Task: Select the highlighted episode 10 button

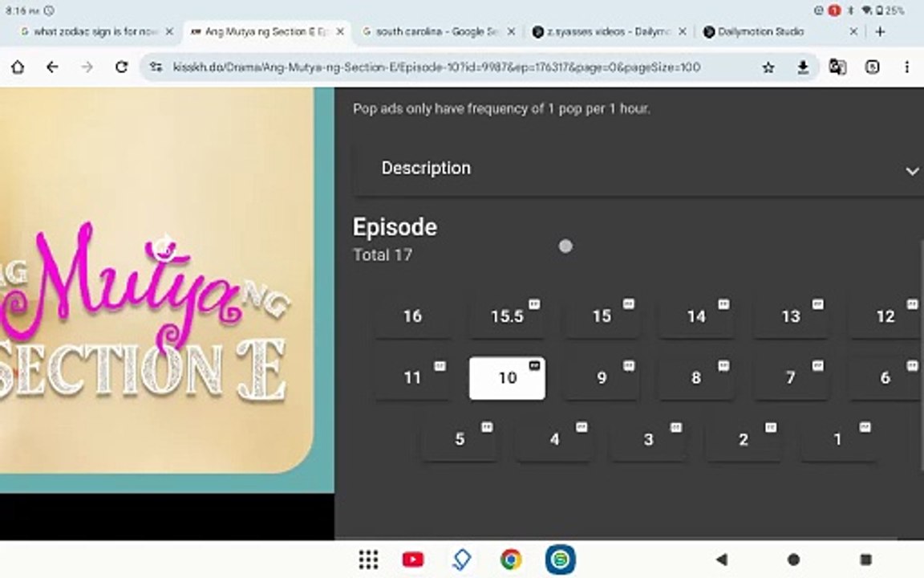Action: [508, 377]
